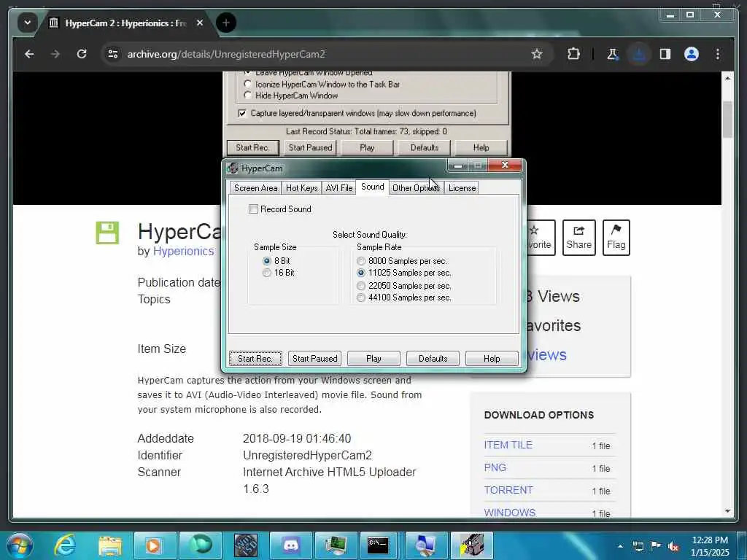Open the tab search dropdown arrow
The width and height of the screenshot is (747, 560).
28,23
